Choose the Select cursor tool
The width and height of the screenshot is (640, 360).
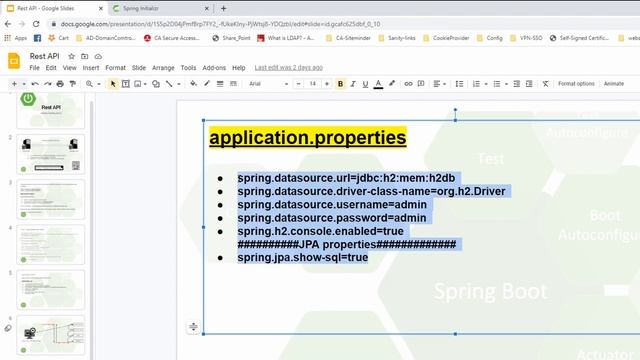click(x=113, y=84)
